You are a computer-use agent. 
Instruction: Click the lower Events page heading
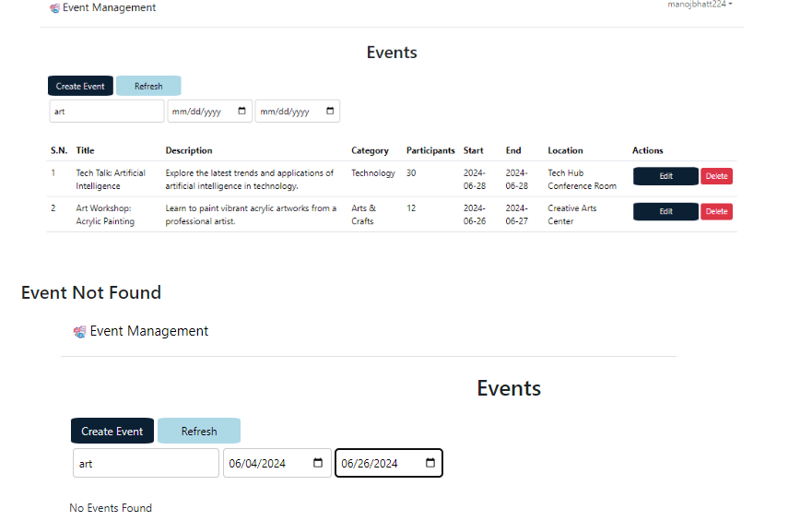[x=509, y=388]
